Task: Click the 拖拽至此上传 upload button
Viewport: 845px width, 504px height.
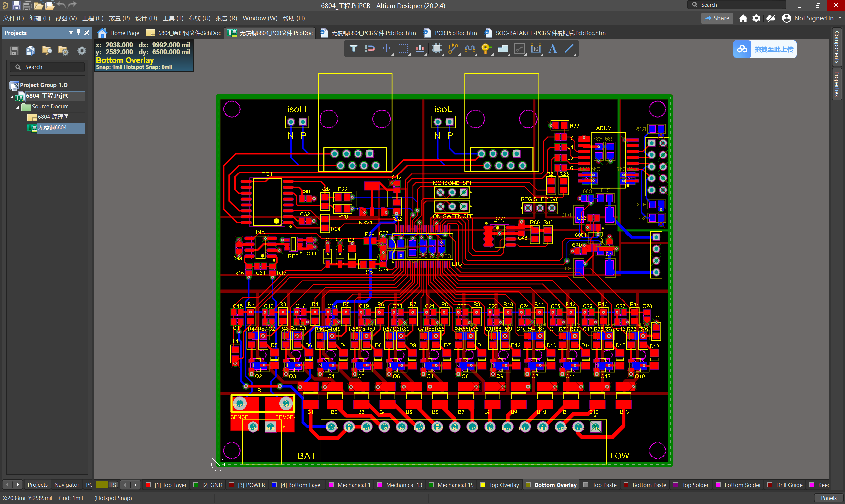Action: pyautogui.click(x=764, y=49)
